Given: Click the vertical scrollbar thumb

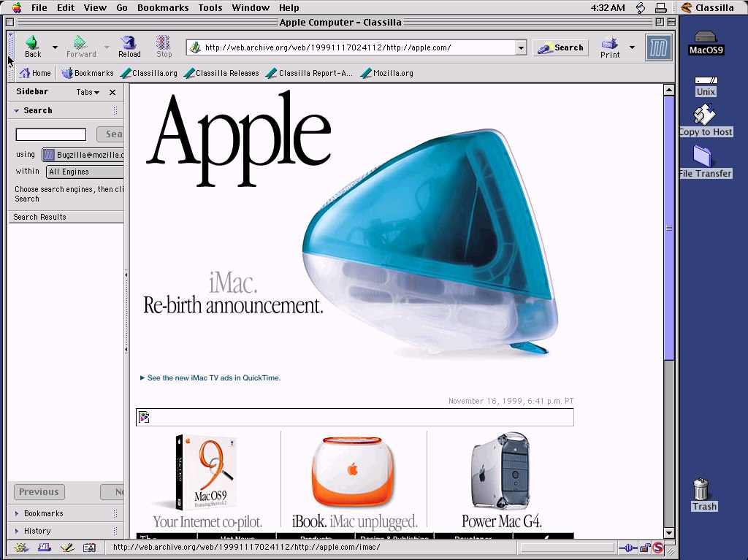Looking at the screenshot, I should pos(669,228).
